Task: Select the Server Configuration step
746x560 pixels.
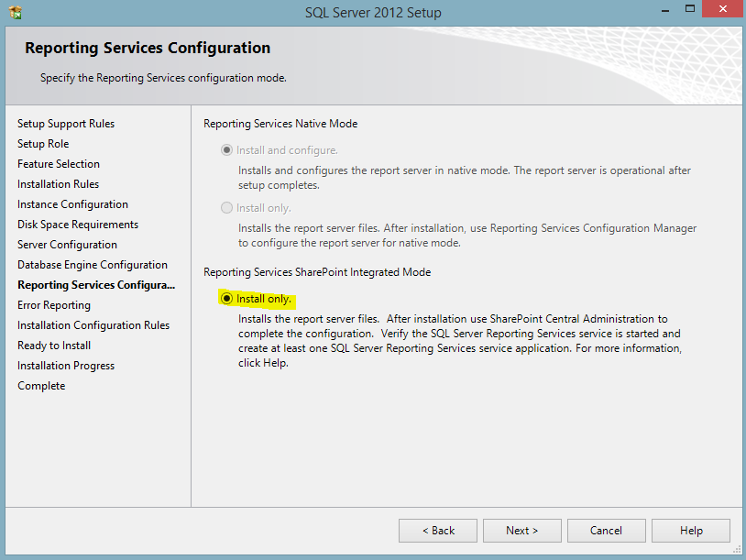Action: click(67, 245)
